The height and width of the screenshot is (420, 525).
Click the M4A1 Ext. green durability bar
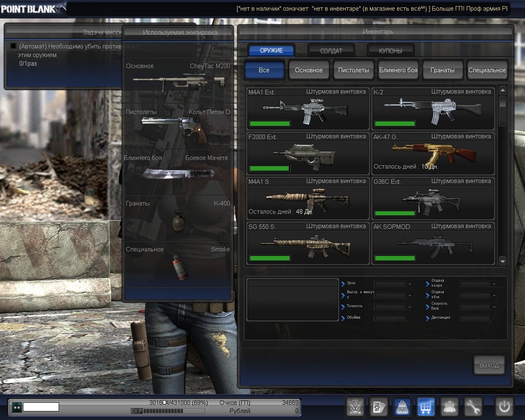270,123
